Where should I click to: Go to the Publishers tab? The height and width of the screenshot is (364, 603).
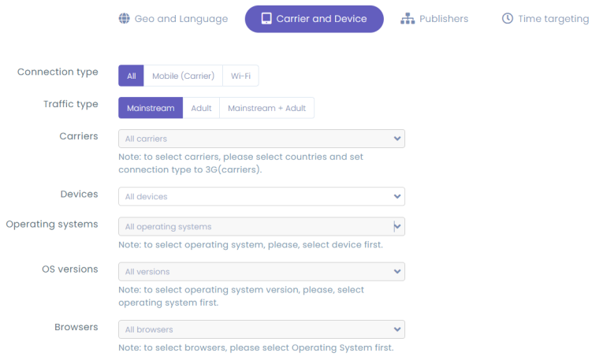point(434,19)
